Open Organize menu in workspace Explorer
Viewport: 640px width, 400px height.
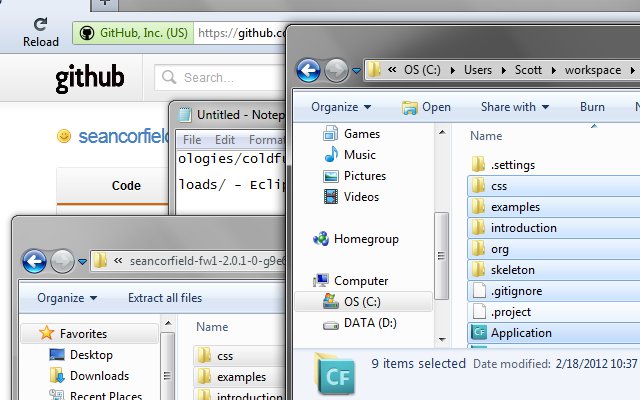[x=341, y=107]
